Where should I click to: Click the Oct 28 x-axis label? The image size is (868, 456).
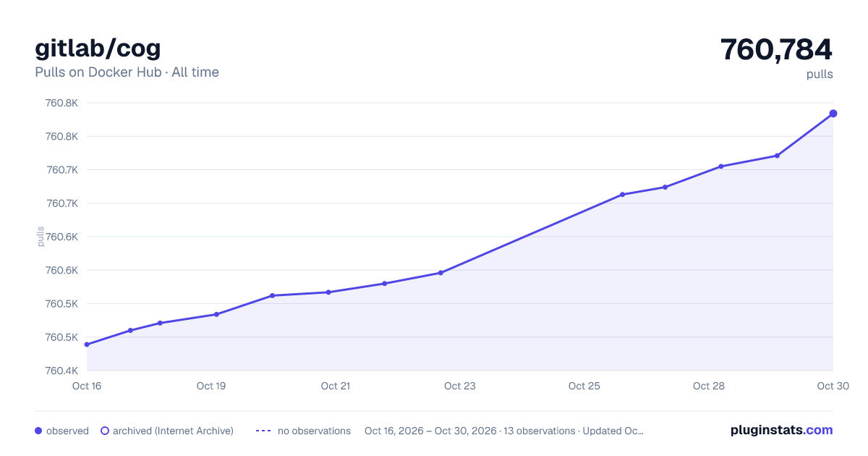tap(709, 386)
